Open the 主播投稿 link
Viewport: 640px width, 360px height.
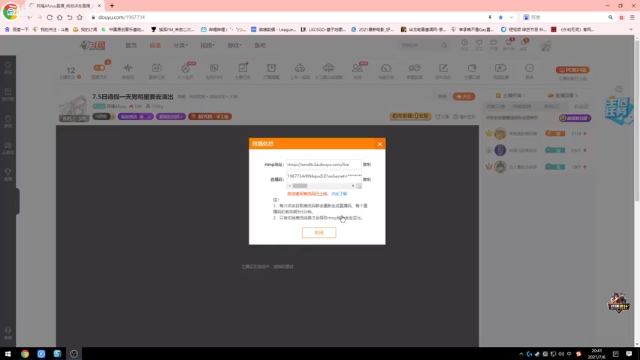point(510,96)
